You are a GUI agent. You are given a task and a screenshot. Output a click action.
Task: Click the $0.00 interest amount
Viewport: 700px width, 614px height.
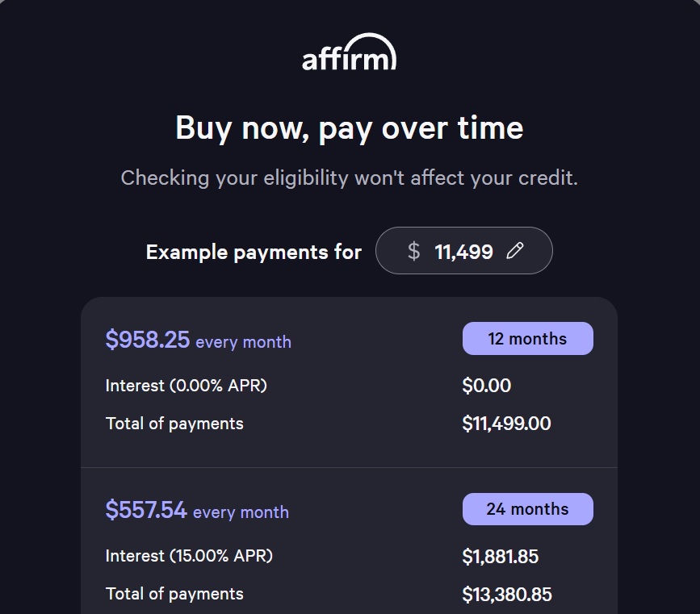pyautogui.click(x=486, y=386)
